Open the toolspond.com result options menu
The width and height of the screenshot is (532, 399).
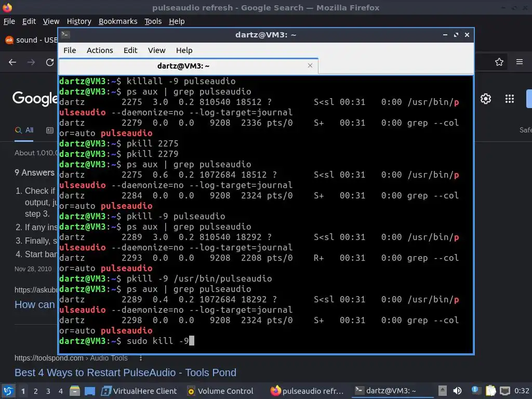click(141, 358)
